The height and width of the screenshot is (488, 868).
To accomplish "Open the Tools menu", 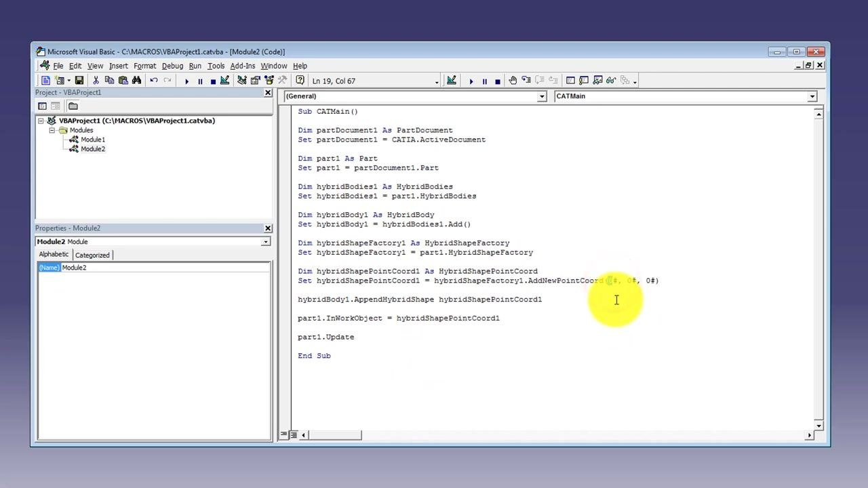I will (x=216, y=66).
